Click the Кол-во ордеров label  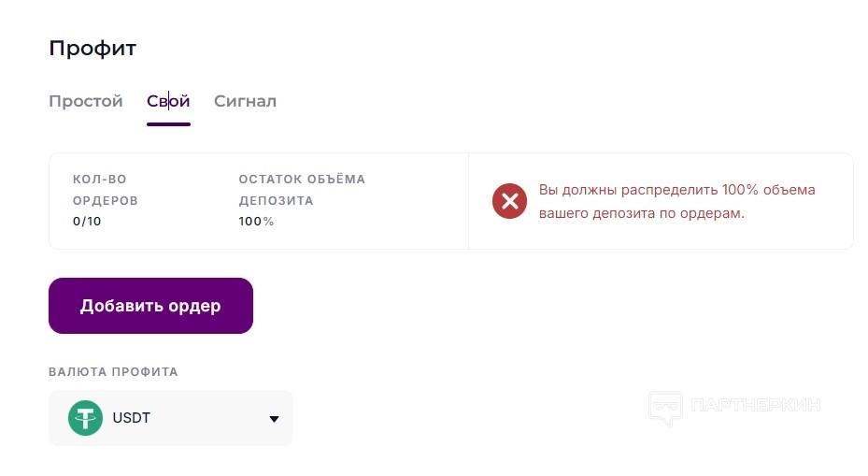pyautogui.click(x=105, y=189)
